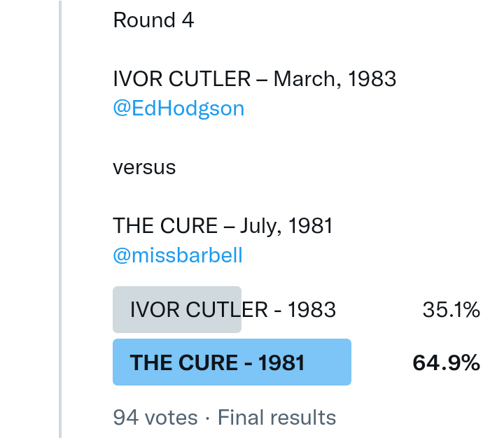This screenshot has width=504, height=438.
Task: Click the July, 1981 date text
Action: (286, 226)
